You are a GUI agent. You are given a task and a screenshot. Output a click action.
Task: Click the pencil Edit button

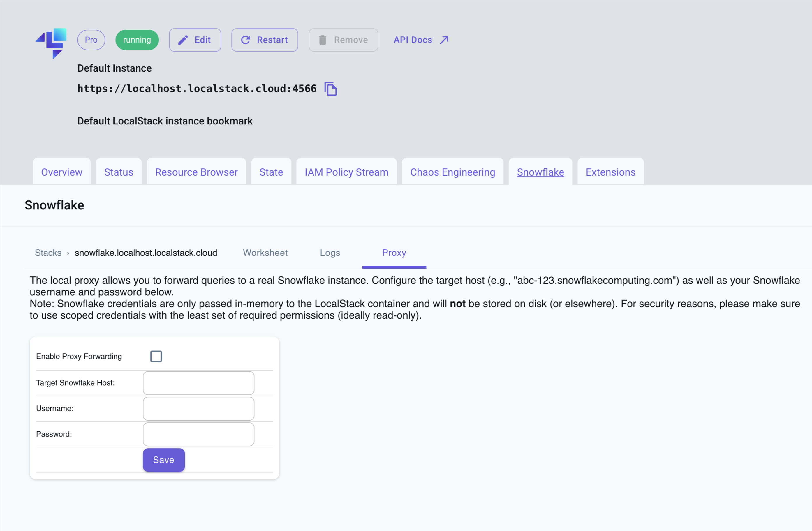[195, 40]
